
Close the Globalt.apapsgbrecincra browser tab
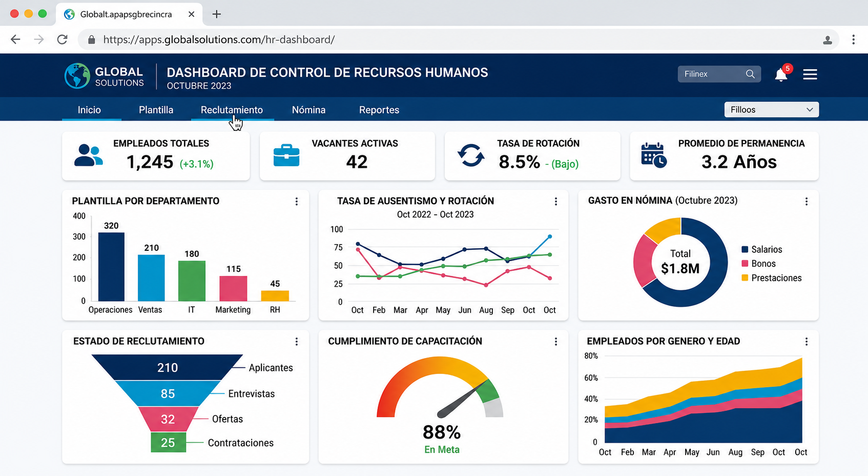click(191, 14)
